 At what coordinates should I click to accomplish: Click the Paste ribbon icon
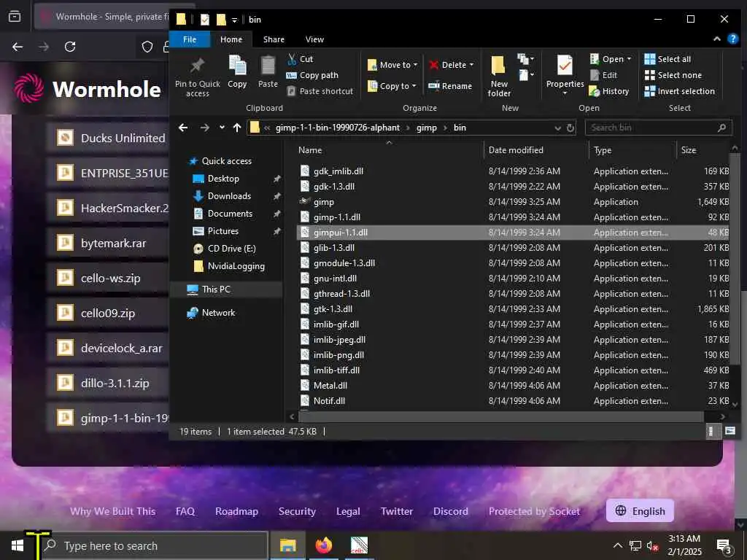(x=268, y=65)
